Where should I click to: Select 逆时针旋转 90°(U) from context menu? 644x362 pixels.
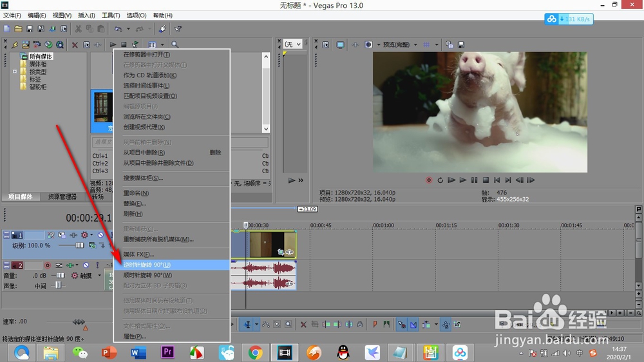click(x=172, y=265)
